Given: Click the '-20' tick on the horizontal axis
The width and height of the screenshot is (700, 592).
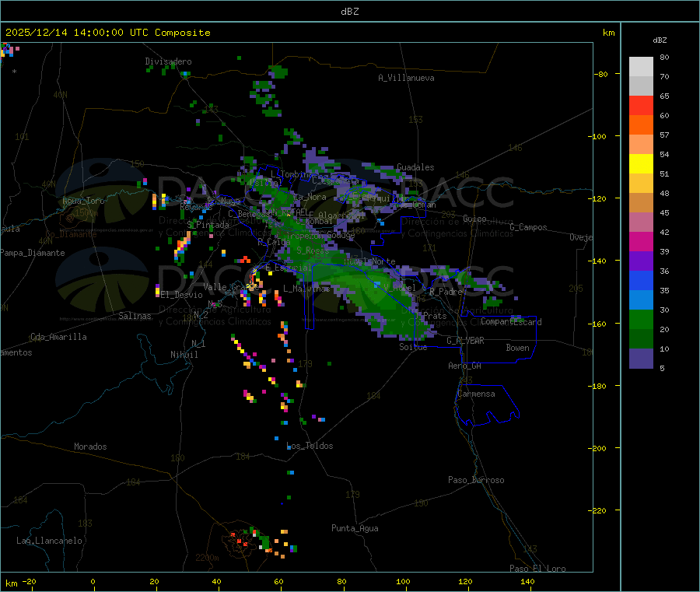Looking at the screenshot, I should click(30, 581).
